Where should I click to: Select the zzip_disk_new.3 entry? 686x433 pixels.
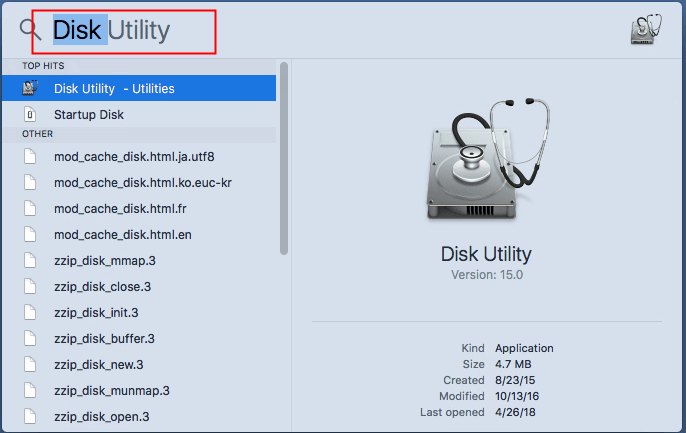click(139, 364)
